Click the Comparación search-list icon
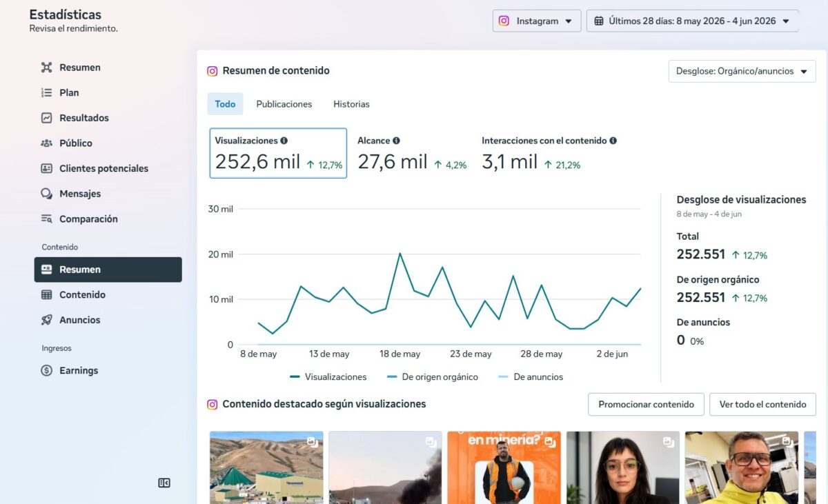The image size is (828, 504). [47, 219]
